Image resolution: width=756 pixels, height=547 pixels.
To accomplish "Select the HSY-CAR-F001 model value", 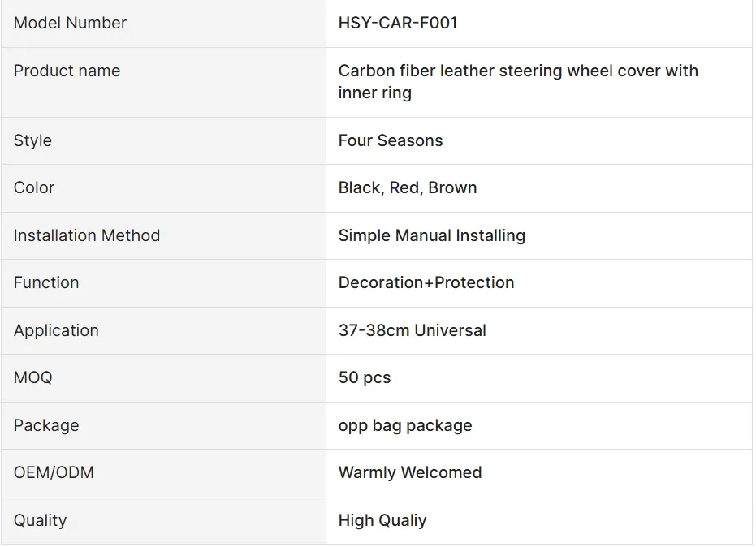I will pyautogui.click(x=398, y=24).
